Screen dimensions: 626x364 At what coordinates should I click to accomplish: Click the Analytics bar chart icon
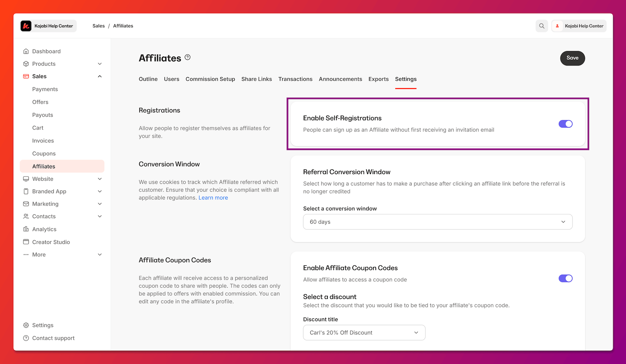26,229
